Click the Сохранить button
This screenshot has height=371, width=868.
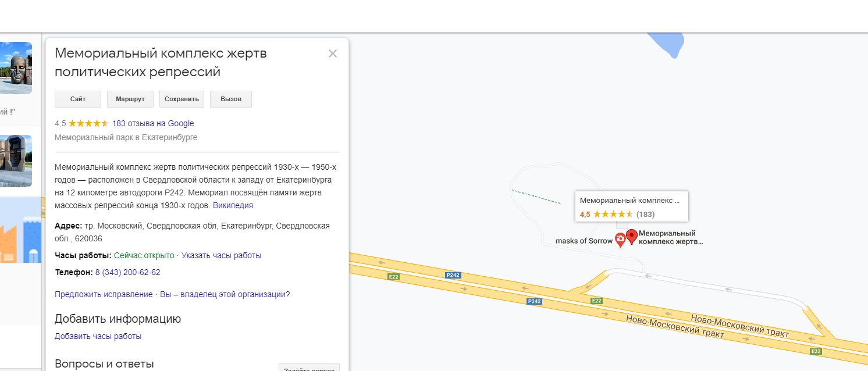click(x=182, y=99)
